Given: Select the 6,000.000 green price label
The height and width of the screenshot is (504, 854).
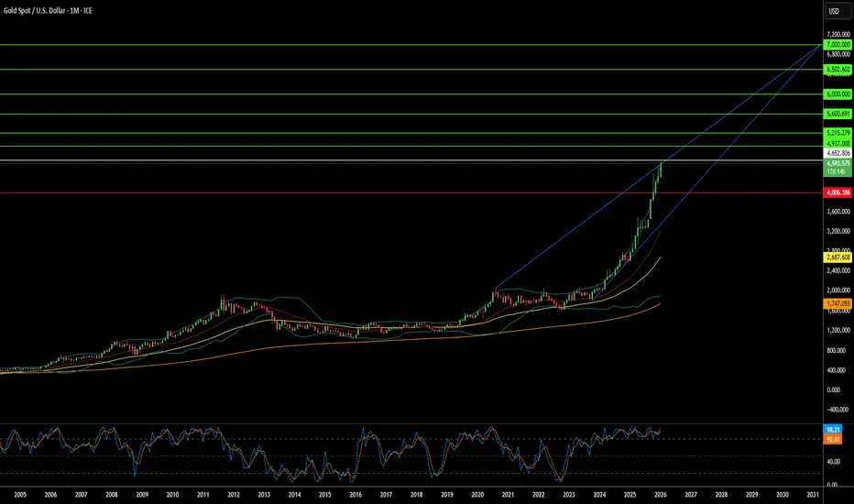Looking at the screenshot, I should point(838,94).
